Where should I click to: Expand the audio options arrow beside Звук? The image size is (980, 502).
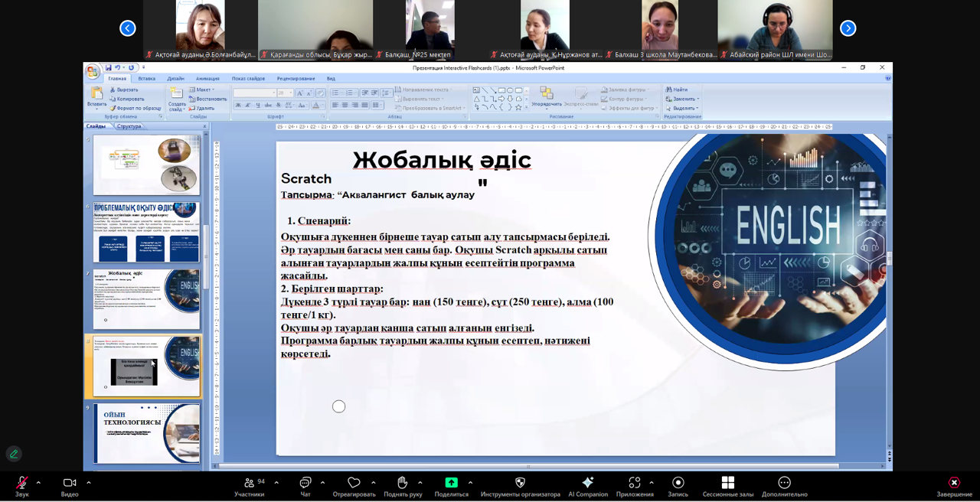pos(38,483)
